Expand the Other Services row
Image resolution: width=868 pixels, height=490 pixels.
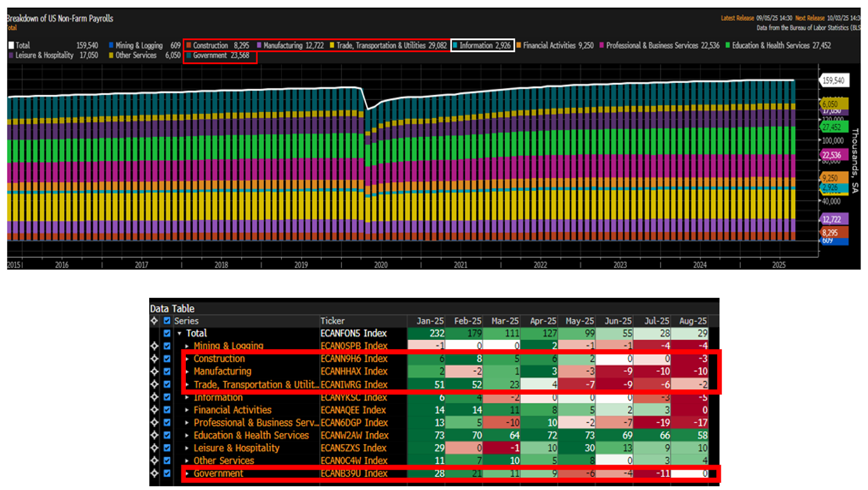pyautogui.click(x=187, y=461)
